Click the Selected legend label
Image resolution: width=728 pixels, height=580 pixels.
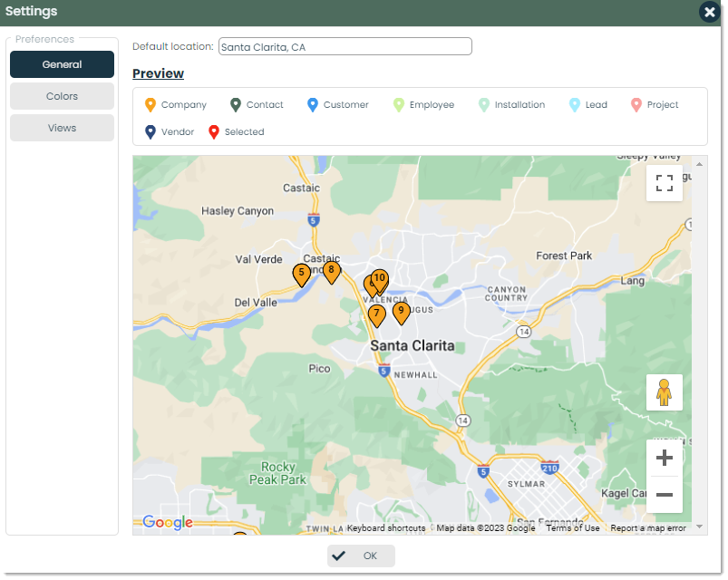point(244,131)
